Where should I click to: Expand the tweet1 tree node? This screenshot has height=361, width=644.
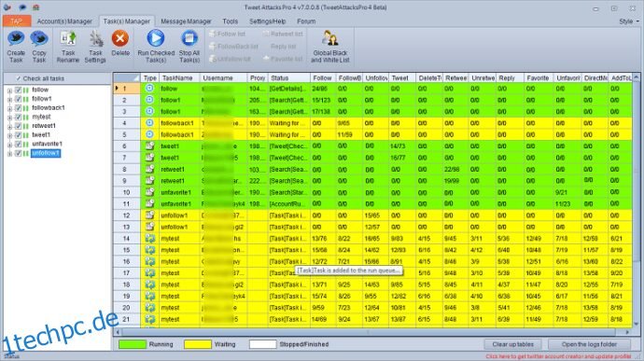(9, 135)
